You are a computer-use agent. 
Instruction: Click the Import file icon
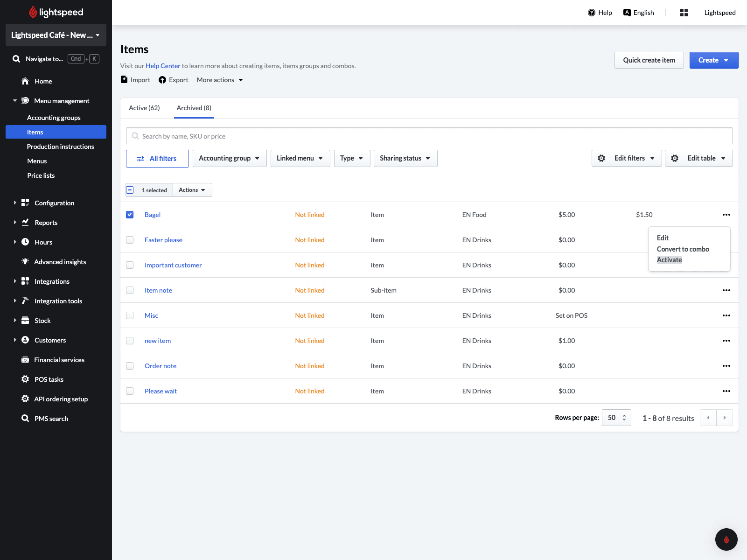(x=124, y=80)
